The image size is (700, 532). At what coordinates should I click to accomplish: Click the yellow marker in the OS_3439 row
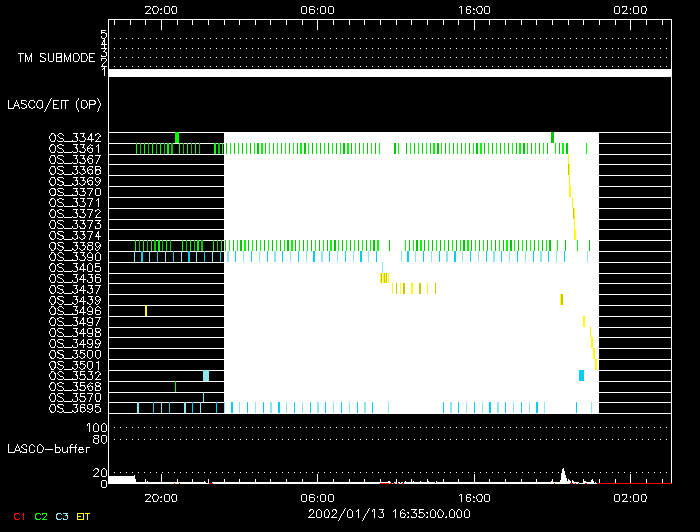(562, 300)
